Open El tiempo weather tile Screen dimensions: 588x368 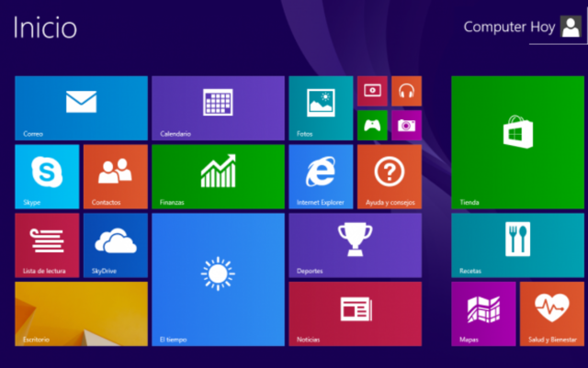pos(219,280)
